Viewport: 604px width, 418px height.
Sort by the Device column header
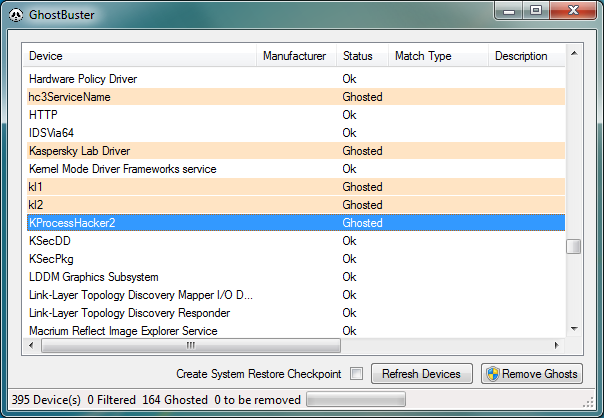coord(140,56)
